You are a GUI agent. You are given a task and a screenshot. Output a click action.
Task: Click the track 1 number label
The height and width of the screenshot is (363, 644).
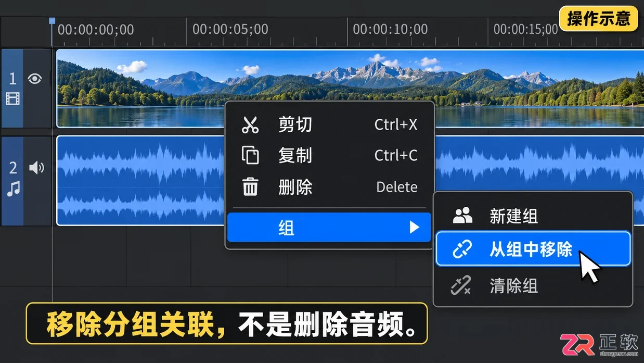(x=13, y=79)
